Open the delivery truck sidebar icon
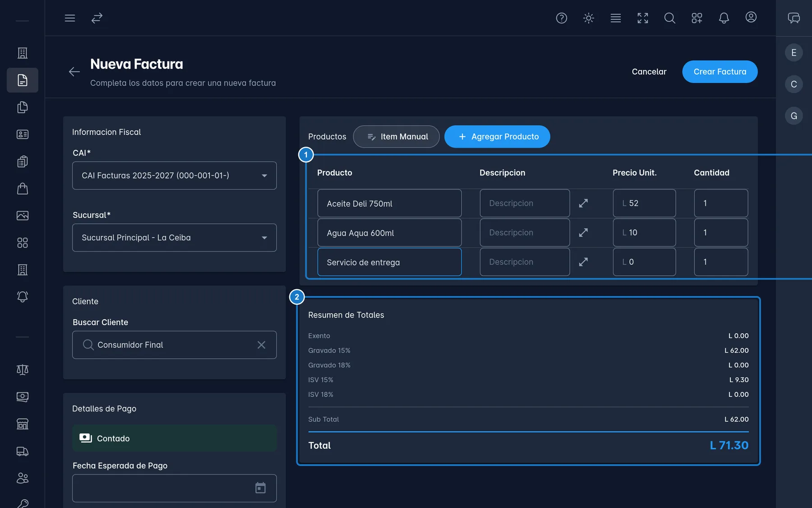This screenshot has width=812, height=508. pos(23,452)
